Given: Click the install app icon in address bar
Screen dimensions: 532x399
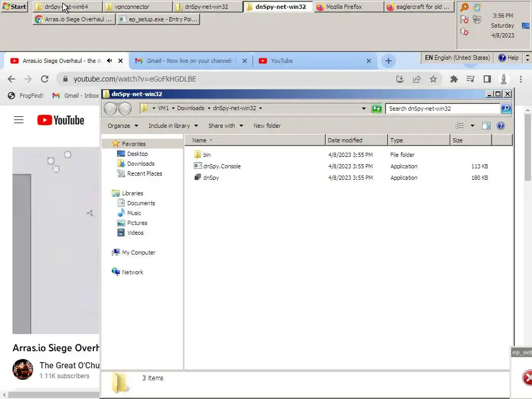Looking at the screenshot, I should click(400, 79).
